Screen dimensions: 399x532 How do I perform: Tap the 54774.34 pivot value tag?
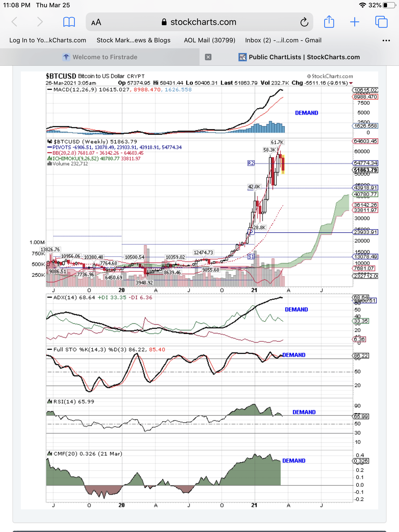(365, 163)
